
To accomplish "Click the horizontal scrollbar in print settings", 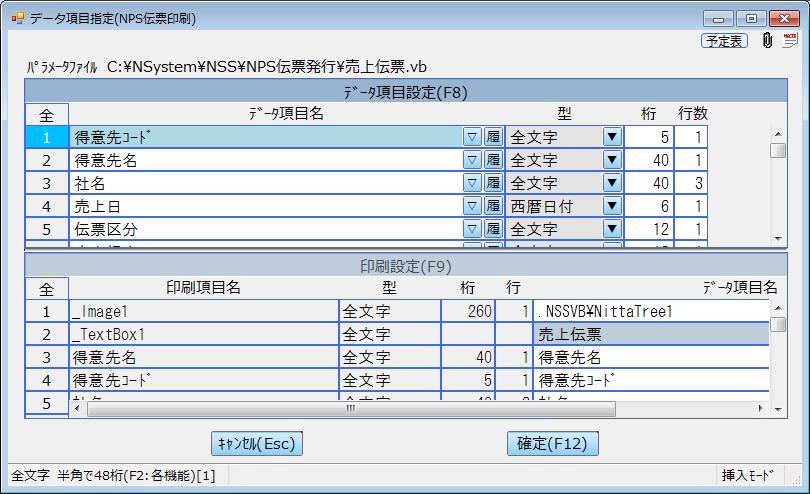I will click(350, 409).
